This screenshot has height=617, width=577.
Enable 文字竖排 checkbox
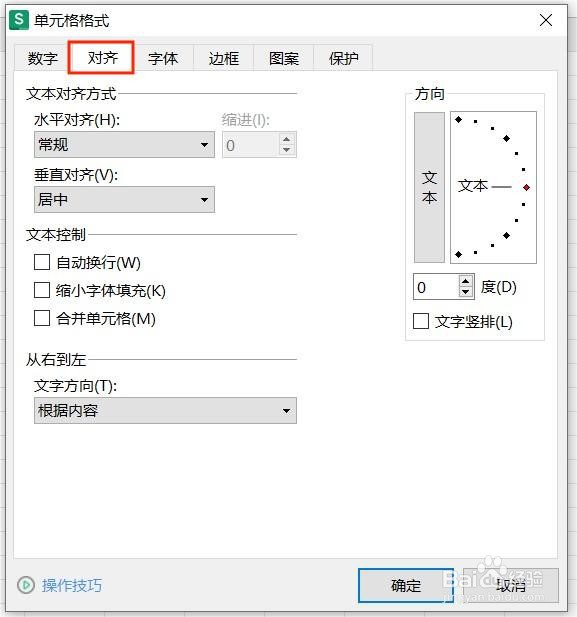pyautogui.click(x=421, y=321)
